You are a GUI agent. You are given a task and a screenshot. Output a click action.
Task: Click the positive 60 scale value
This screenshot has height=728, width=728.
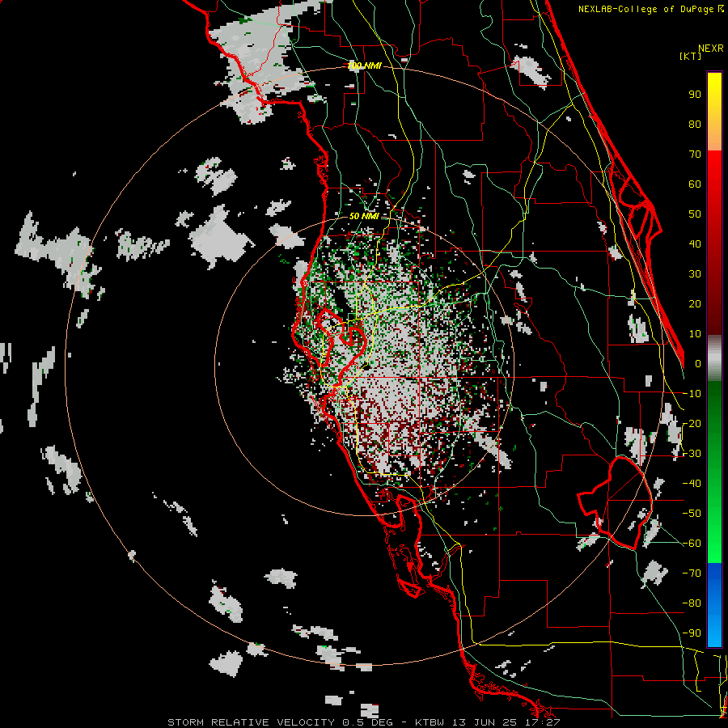695,184
